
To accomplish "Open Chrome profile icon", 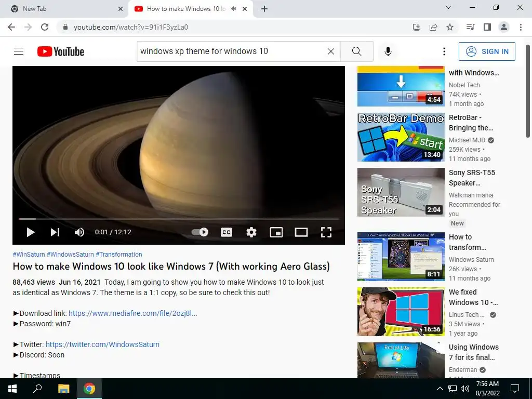I will (504, 27).
